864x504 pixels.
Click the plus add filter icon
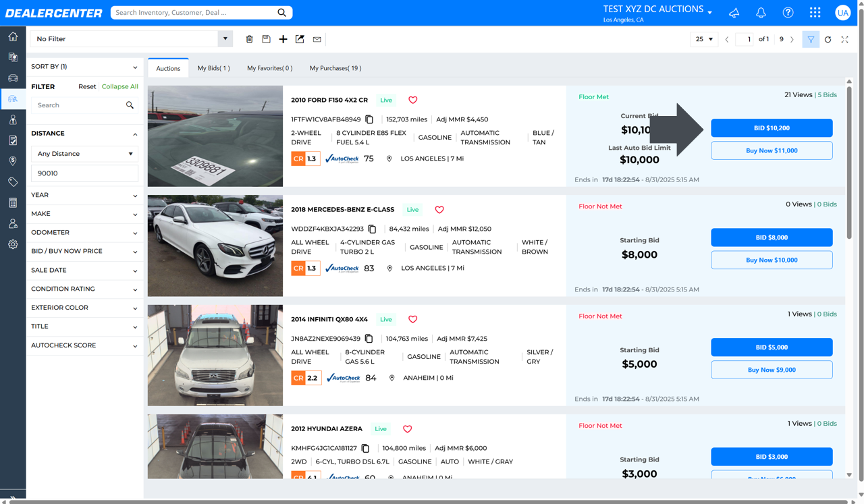283,39
